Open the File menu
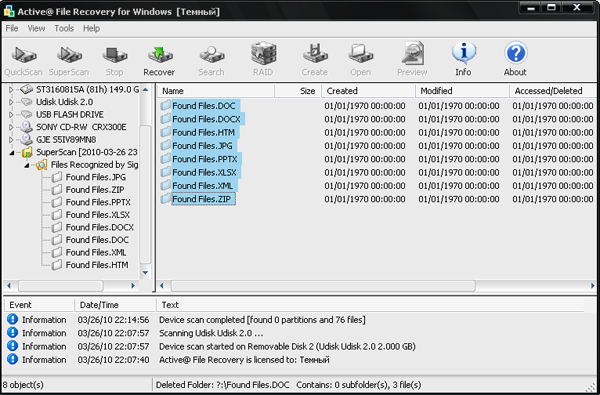This screenshot has height=395, width=600. coord(12,28)
